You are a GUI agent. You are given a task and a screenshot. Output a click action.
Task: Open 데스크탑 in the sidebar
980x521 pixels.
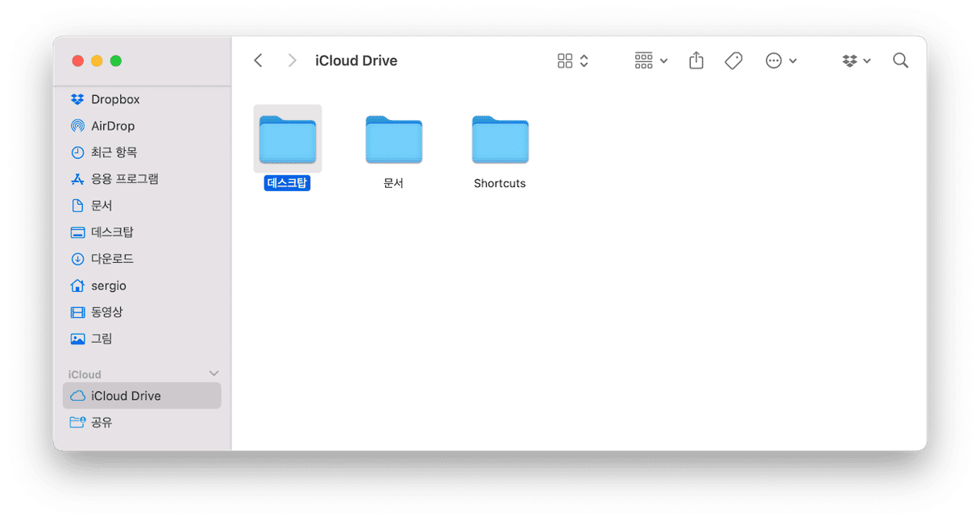point(142,232)
